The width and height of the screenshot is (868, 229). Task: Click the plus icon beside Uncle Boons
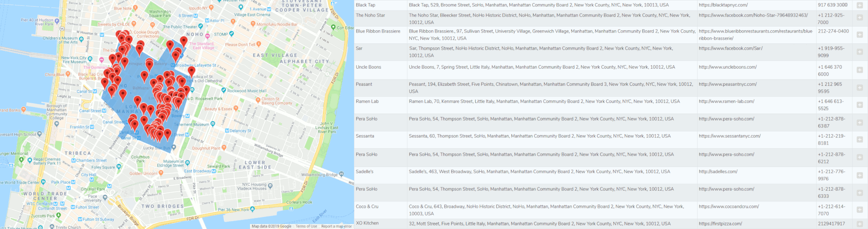coord(859,70)
